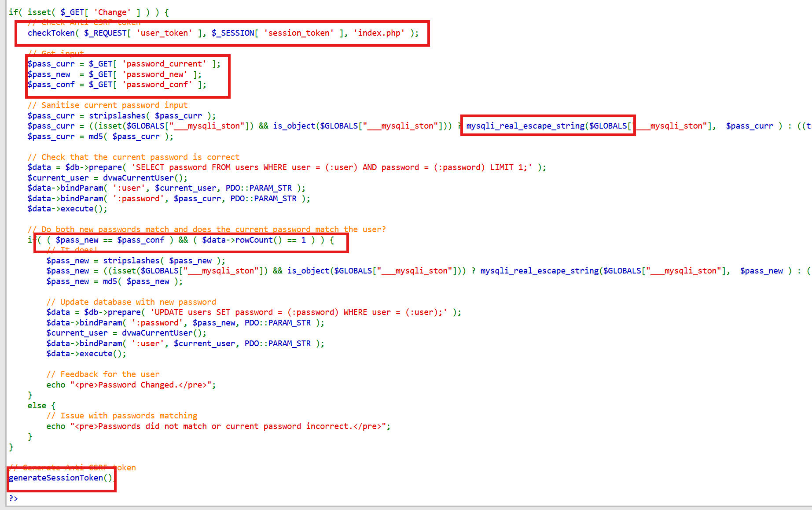Click the Issue with passwords matching comment

tap(122, 416)
